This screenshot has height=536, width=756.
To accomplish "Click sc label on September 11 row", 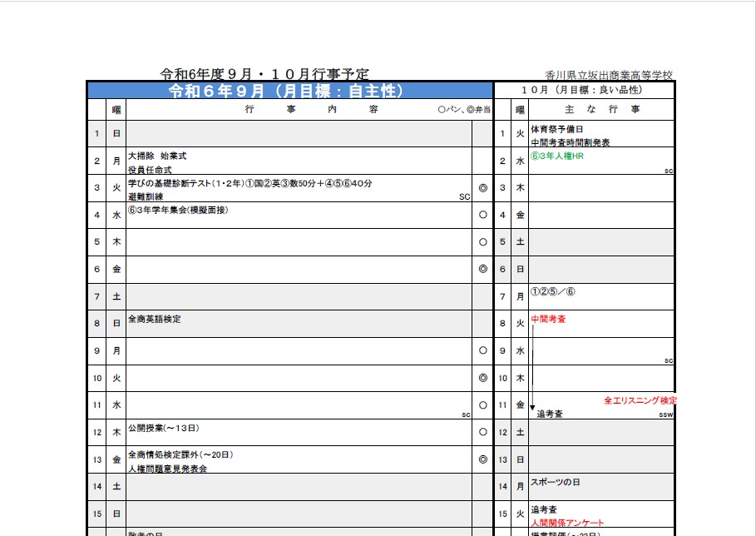I will pos(466,414).
